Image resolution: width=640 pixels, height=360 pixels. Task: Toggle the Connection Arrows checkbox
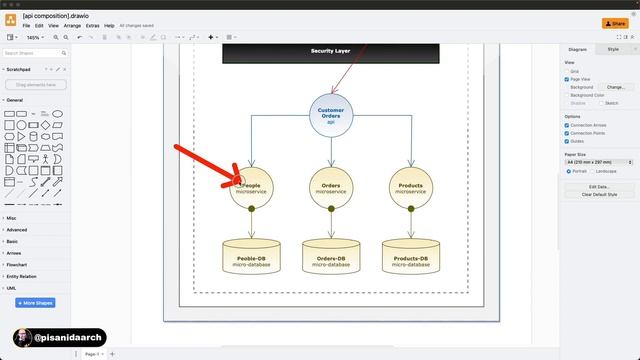567,125
